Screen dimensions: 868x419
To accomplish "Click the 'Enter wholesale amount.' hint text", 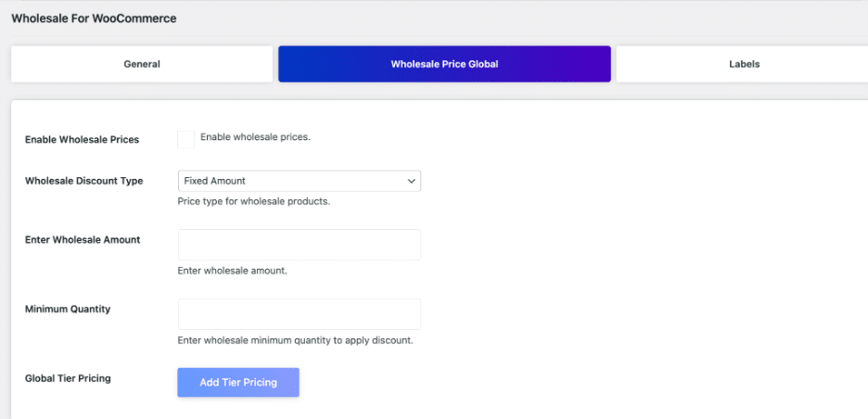I will (x=233, y=272).
